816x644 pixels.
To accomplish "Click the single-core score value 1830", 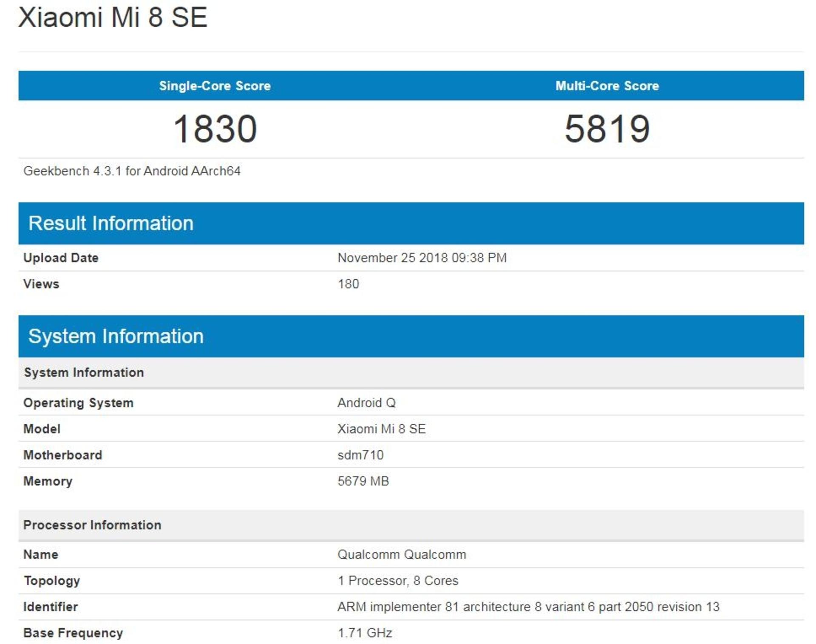I will (215, 129).
